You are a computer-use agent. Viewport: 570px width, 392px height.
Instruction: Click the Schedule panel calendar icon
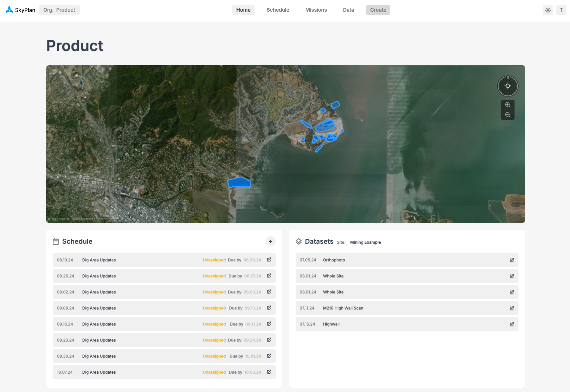click(x=56, y=241)
